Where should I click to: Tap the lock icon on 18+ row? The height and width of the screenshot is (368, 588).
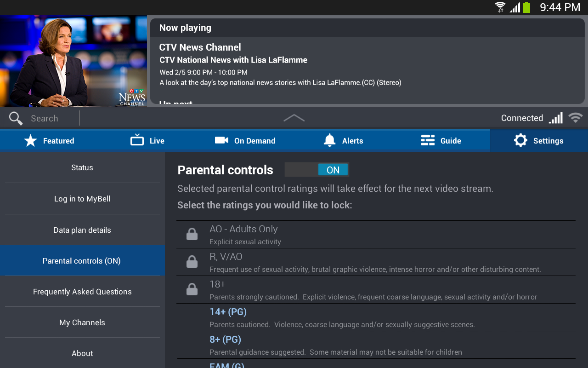(x=192, y=289)
